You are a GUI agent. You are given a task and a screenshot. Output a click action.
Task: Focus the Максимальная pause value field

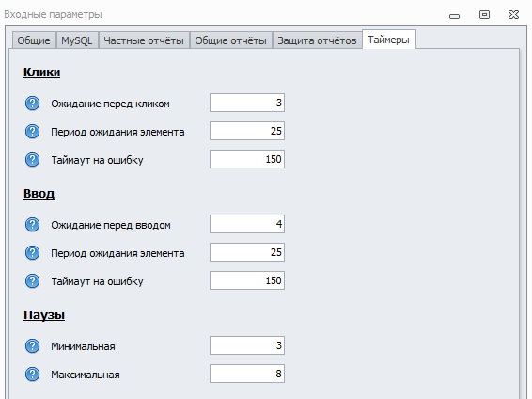247,374
